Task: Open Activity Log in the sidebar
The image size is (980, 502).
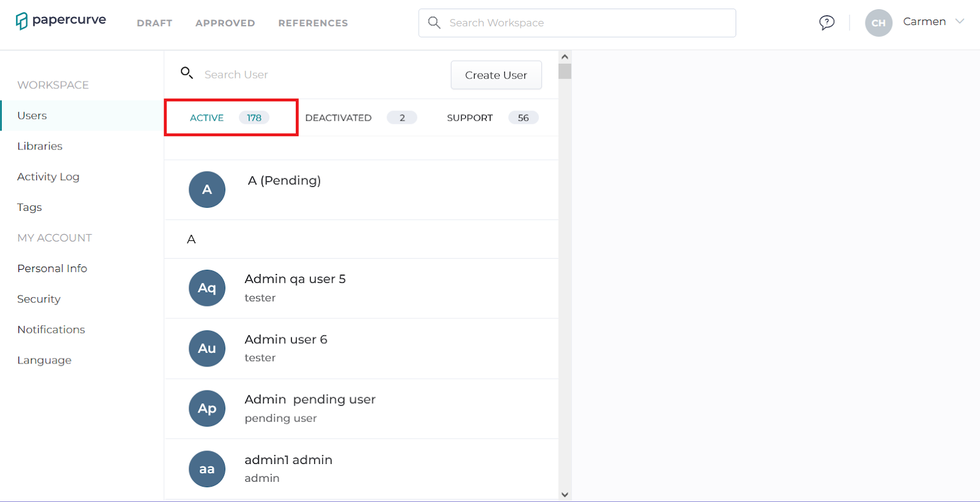Action: [48, 177]
